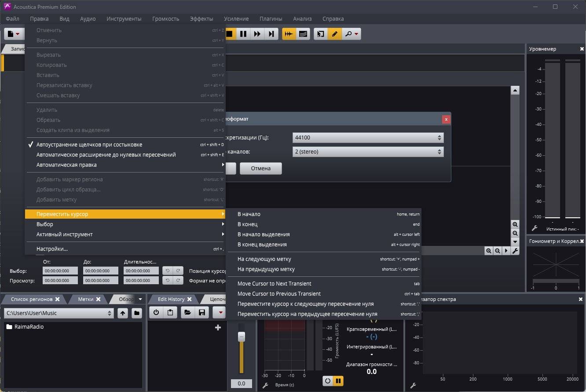Toggle Автоматическое расширение до нулевых пересечений
586x392 pixels.
tap(125, 155)
